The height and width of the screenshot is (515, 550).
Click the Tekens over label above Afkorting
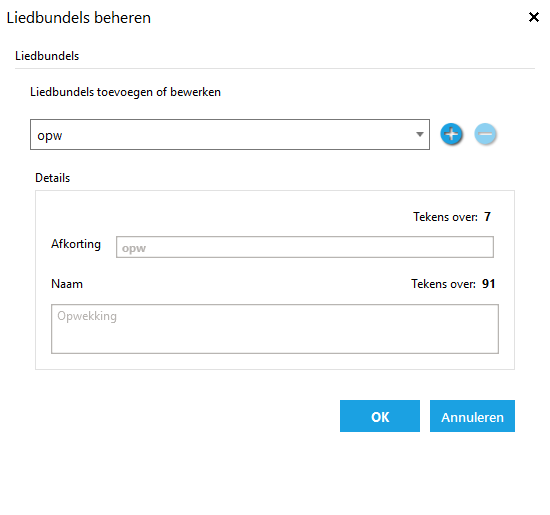pos(445,217)
